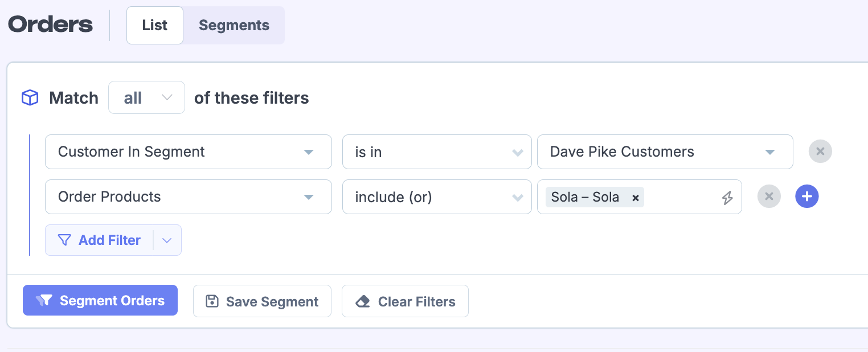
Task: Click the eraser icon on Clear Filters
Action: click(x=363, y=301)
